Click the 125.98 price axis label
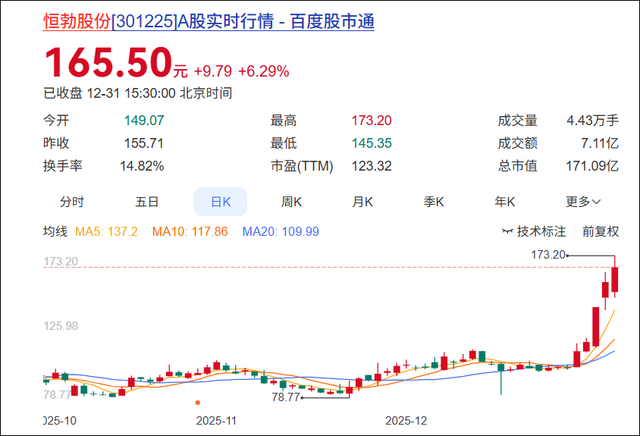The image size is (640, 436). coord(60,326)
